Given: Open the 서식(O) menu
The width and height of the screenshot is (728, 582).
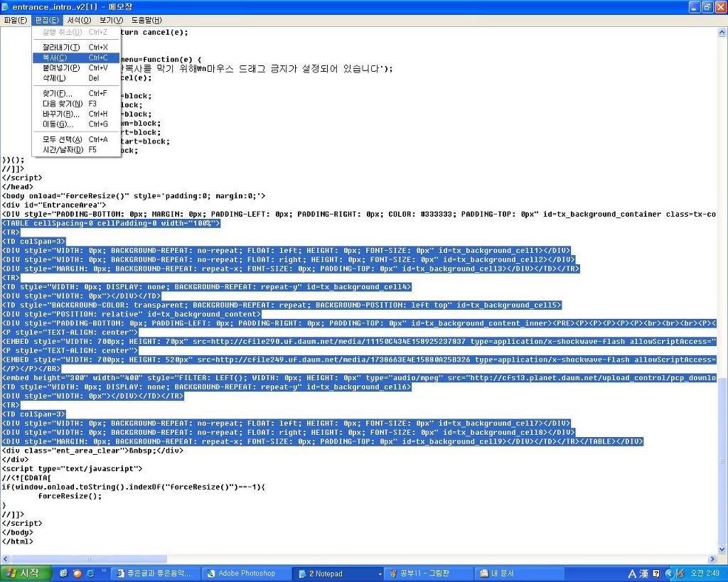Looking at the screenshot, I should 79,20.
